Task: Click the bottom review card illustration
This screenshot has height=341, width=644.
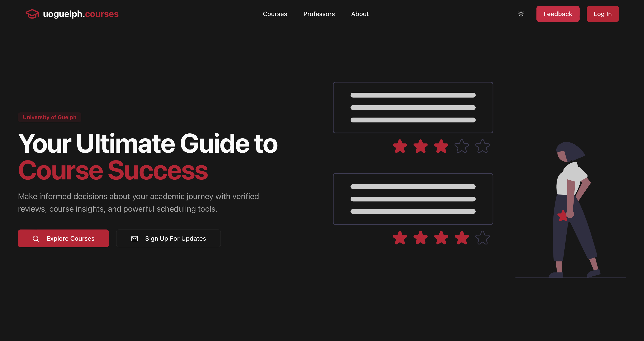Action: [413, 199]
